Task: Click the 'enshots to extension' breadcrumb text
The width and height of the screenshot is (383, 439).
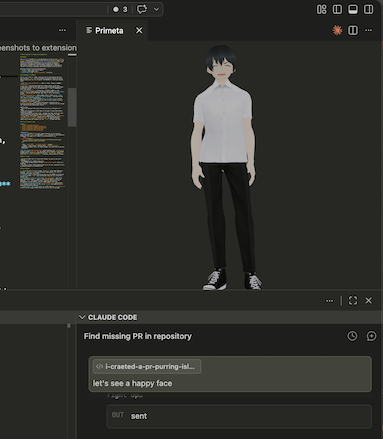Action: coord(38,48)
